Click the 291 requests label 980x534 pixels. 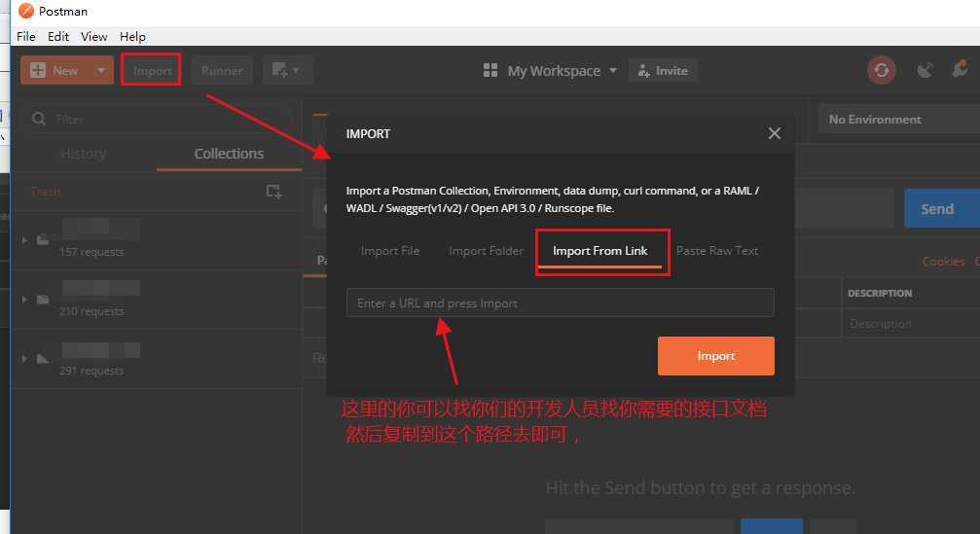point(91,371)
